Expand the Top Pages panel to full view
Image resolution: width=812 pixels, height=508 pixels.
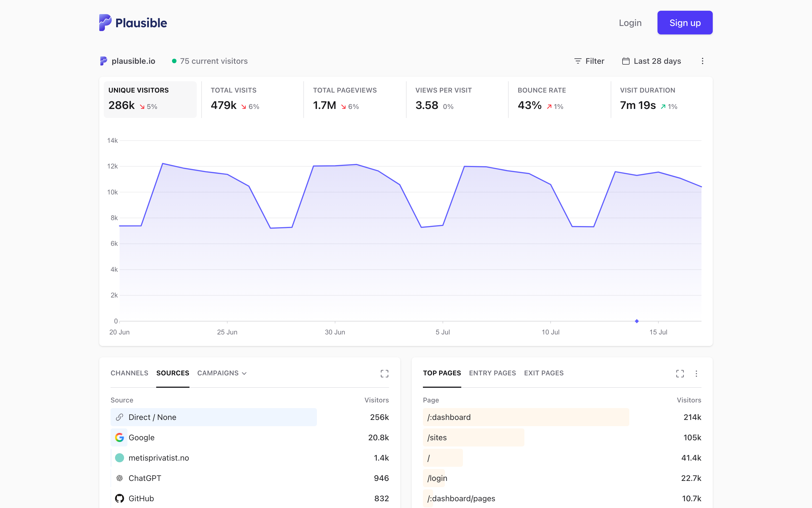[x=680, y=374]
